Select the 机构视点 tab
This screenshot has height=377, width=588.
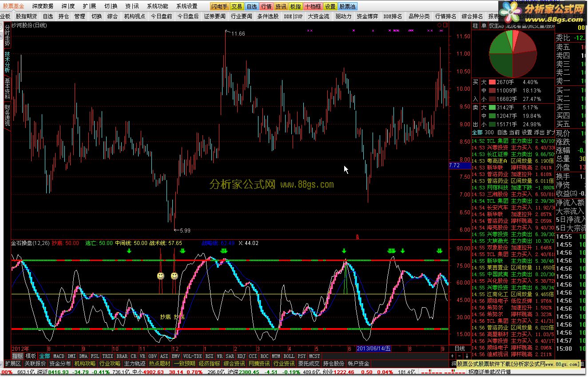135,16
